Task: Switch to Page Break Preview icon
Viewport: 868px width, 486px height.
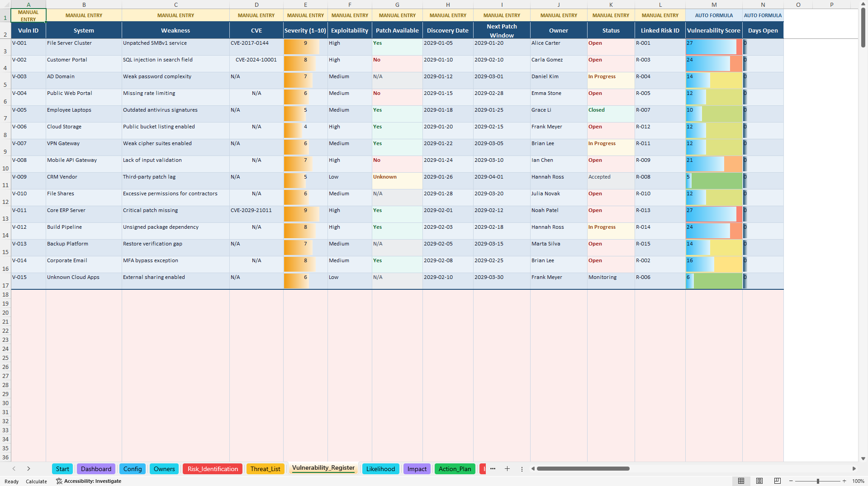Action: (778, 481)
